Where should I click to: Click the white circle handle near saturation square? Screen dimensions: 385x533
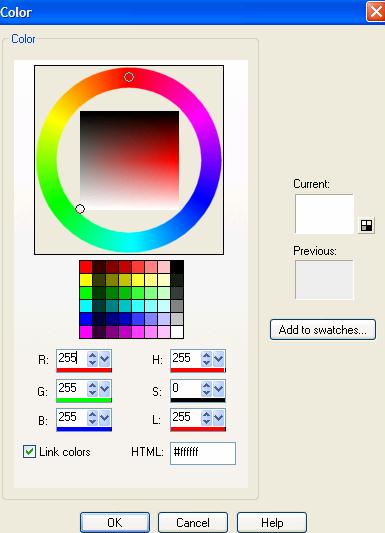(80, 209)
